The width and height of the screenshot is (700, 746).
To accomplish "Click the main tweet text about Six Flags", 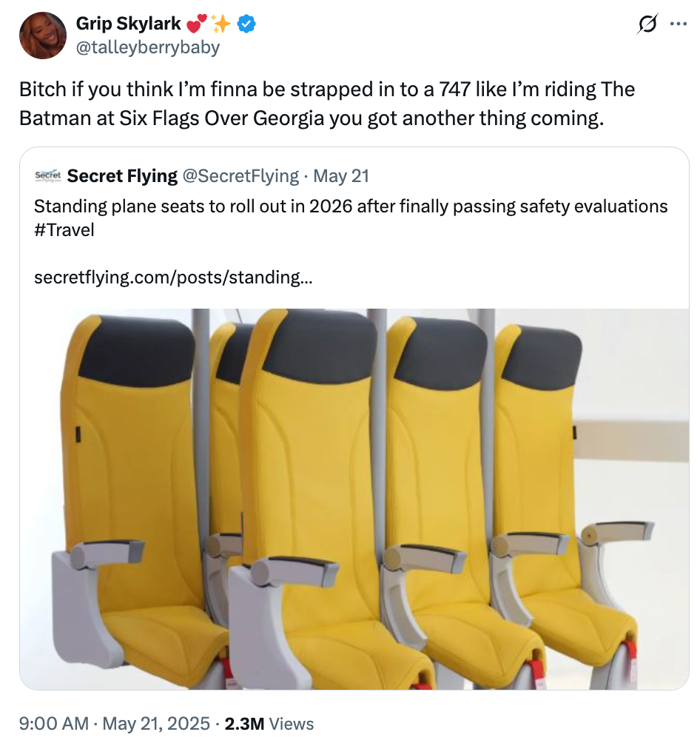I will tap(326, 104).
